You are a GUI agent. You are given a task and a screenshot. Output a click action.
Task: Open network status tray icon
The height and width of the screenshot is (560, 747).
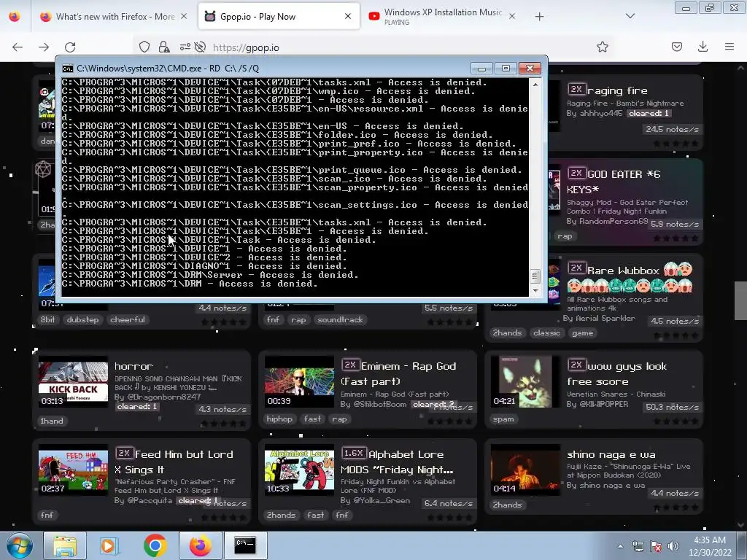[x=638, y=547]
